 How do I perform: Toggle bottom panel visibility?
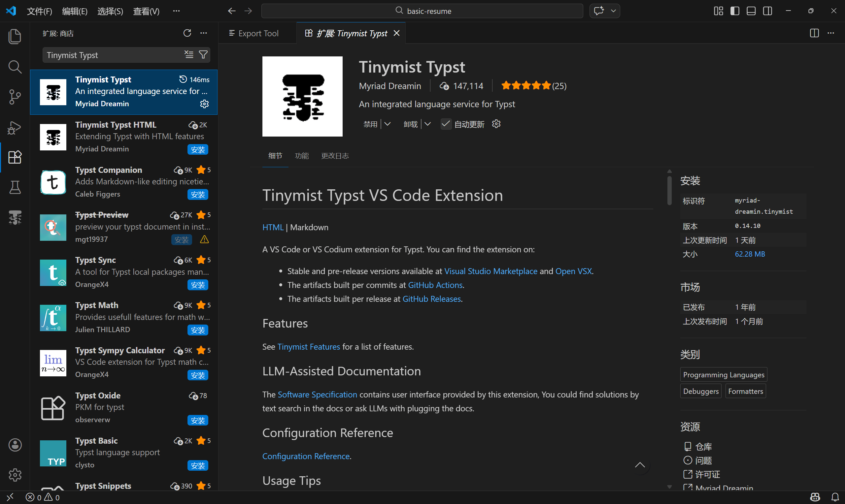click(x=751, y=11)
